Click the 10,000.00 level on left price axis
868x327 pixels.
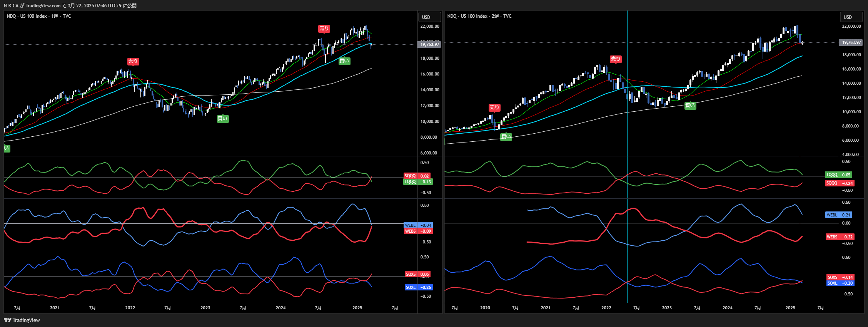(430, 121)
